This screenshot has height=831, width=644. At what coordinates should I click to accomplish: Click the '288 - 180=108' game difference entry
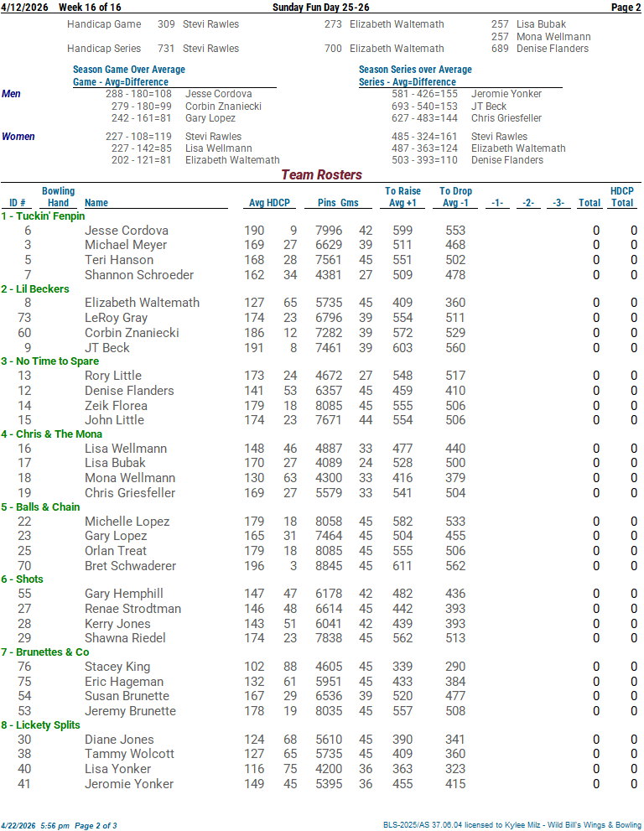coord(138,94)
